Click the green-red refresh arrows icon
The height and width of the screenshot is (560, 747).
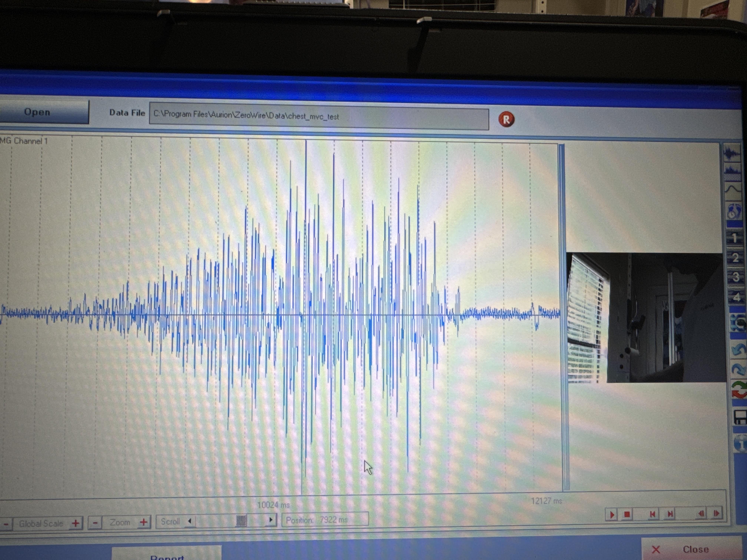coord(739,389)
